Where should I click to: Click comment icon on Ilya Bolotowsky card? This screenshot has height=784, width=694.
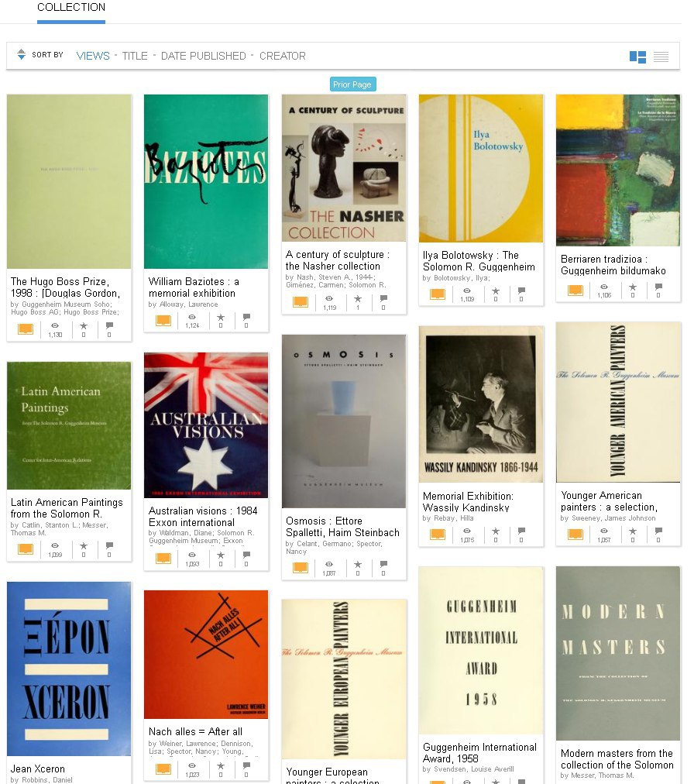(x=521, y=291)
